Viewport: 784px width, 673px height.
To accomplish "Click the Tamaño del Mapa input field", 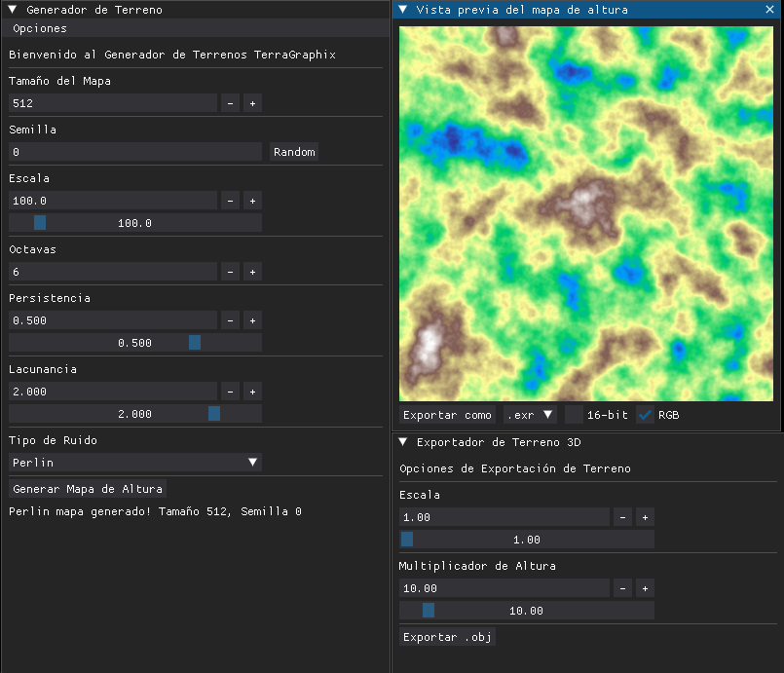I will click(x=113, y=103).
